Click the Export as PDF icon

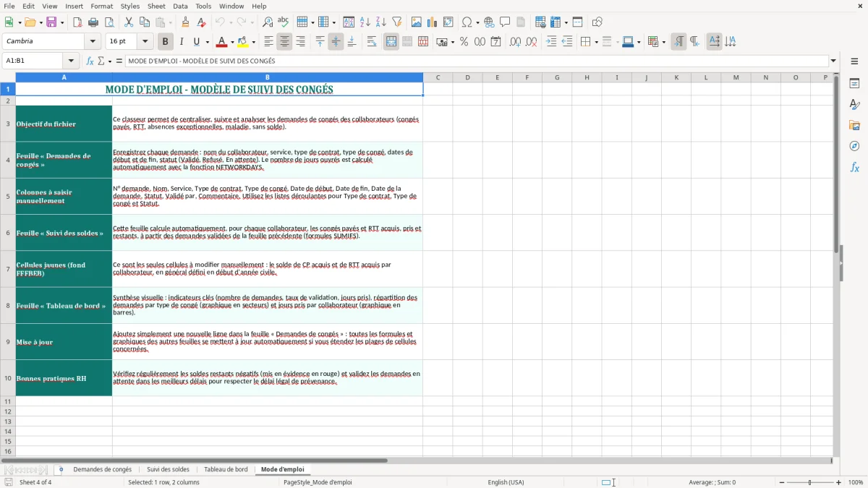coord(77,22)
